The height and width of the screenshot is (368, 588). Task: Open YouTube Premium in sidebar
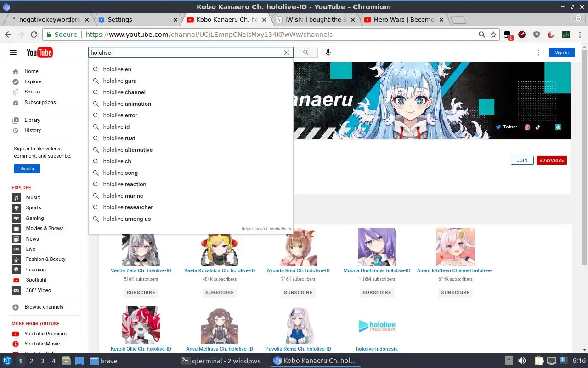point(45,333)
